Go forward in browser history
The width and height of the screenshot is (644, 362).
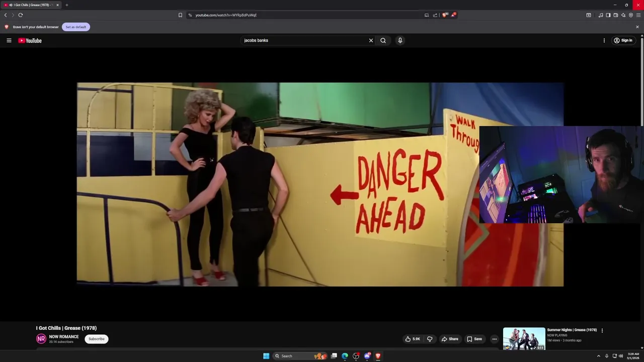pyautogui.click(x=13, y=15)
